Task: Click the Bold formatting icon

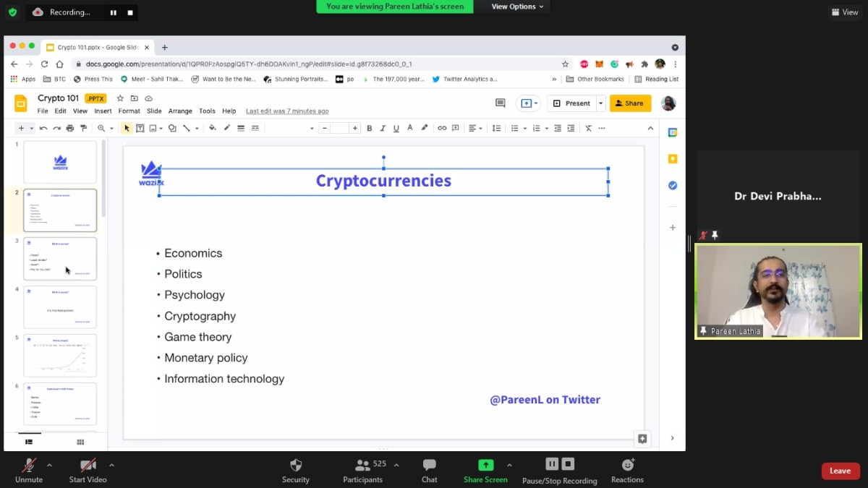Action: pyautogui.click(x=370, y=128)
